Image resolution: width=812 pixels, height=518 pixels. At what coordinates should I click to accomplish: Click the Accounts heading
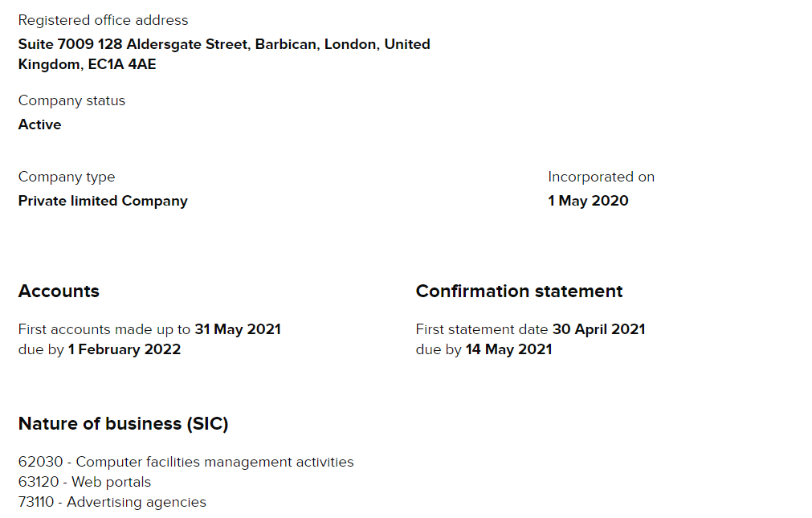(59, 291)
